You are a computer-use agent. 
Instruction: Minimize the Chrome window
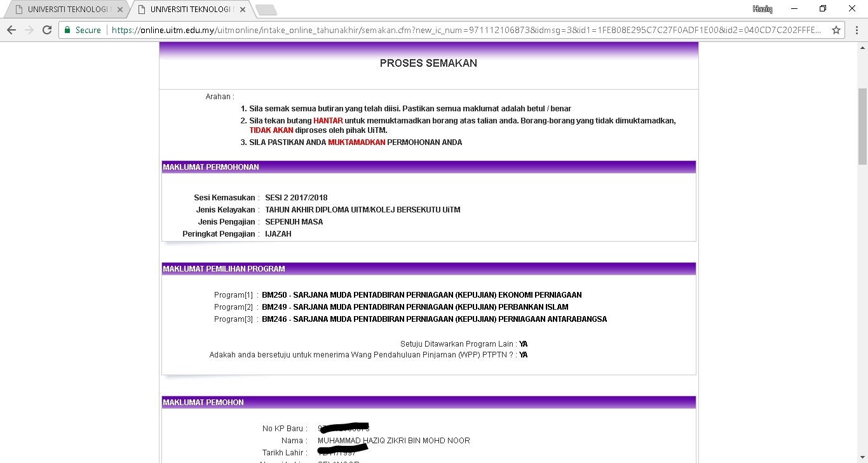point(794,8)
